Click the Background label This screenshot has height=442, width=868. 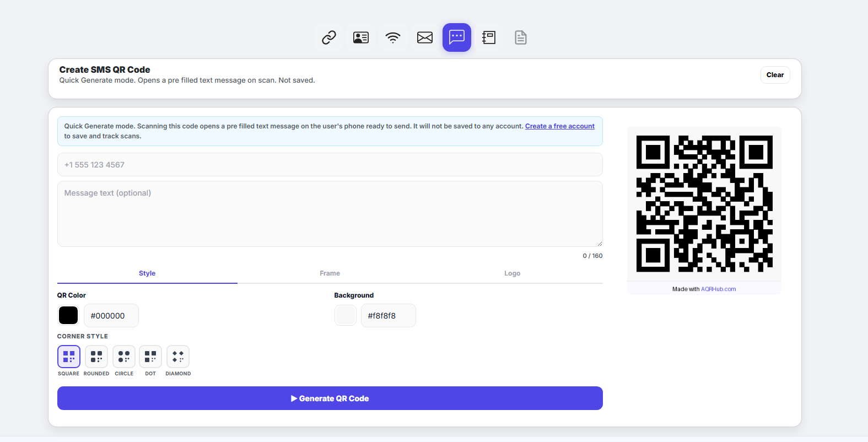pos(354,295)
